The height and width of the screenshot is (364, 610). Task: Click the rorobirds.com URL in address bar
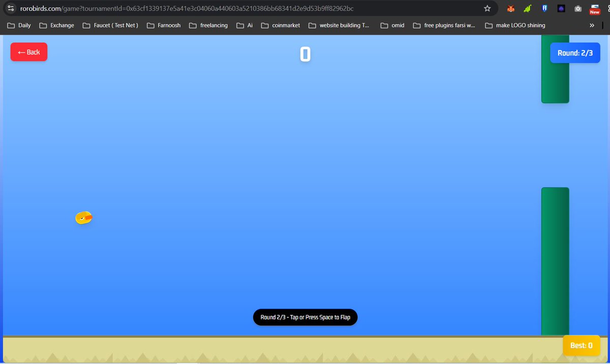pyautogui.click(x=187, y=9)
